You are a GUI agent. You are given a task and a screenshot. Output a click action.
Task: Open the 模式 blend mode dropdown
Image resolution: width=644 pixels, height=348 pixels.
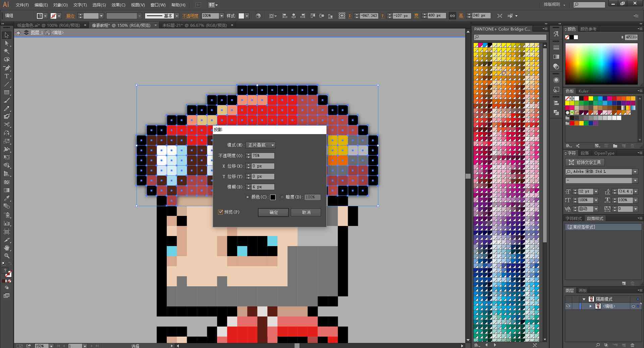(261, 145)
